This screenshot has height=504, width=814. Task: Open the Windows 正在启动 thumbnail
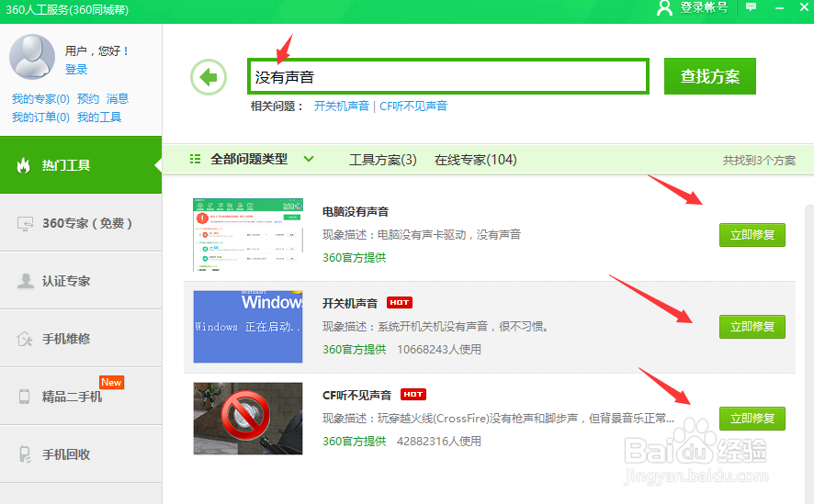[248, 327]
